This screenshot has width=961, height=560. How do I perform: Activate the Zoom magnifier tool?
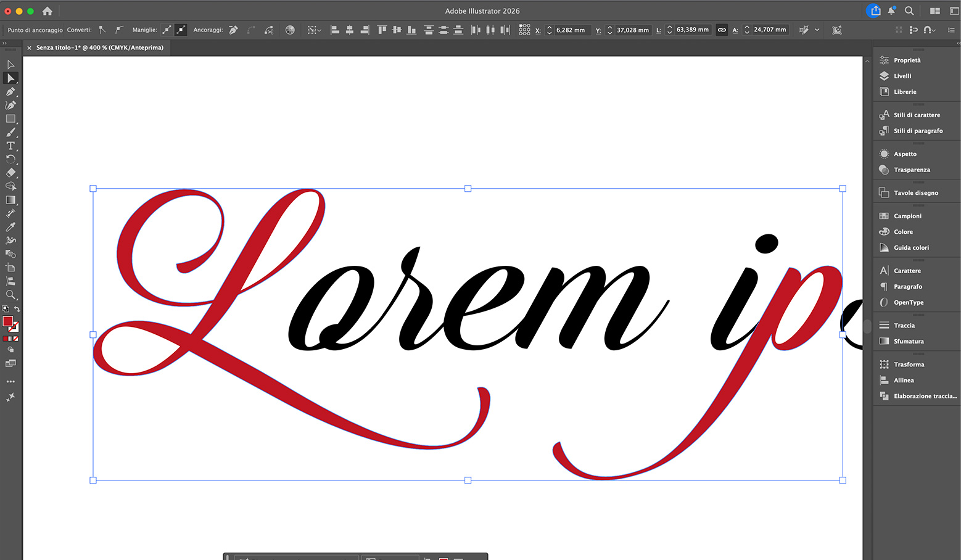[10, 295]
